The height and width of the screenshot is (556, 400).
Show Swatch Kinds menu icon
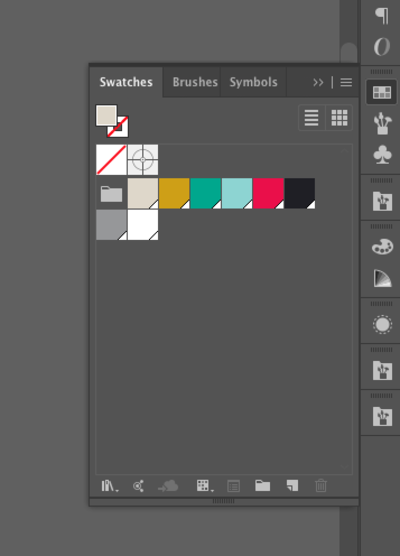[205, 486]
